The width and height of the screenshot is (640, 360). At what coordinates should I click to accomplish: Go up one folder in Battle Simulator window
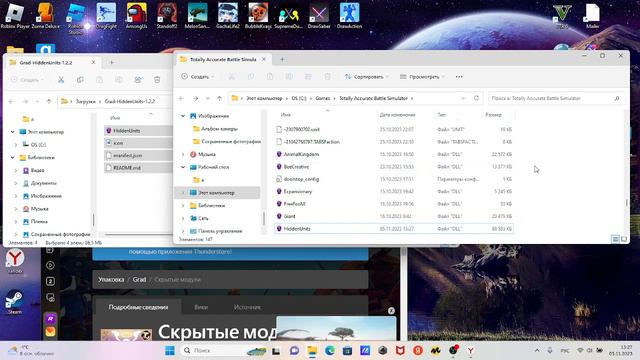coord(219,98)
